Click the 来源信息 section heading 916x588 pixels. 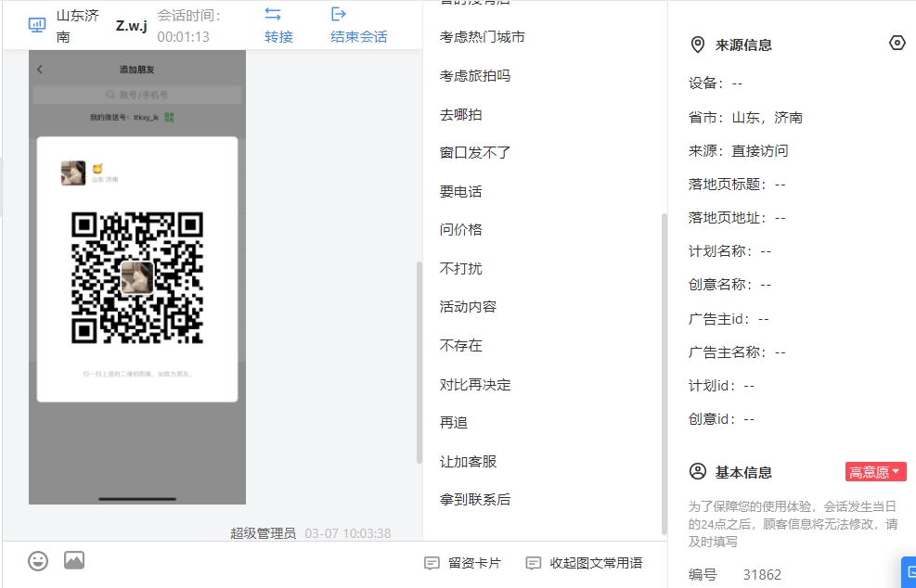coord(743,45)
